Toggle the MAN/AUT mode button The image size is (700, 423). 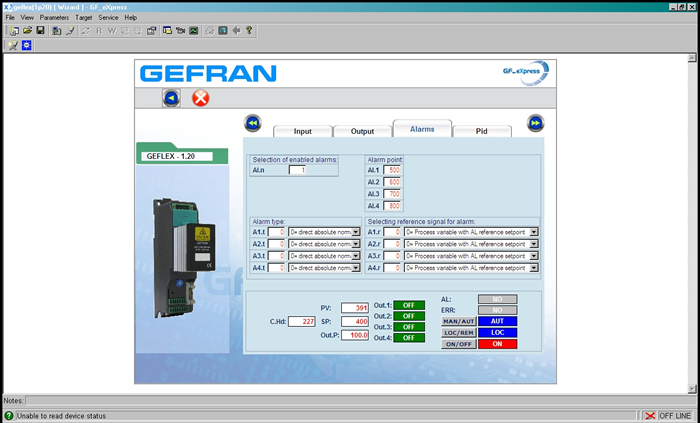click(x=458, y=321)
